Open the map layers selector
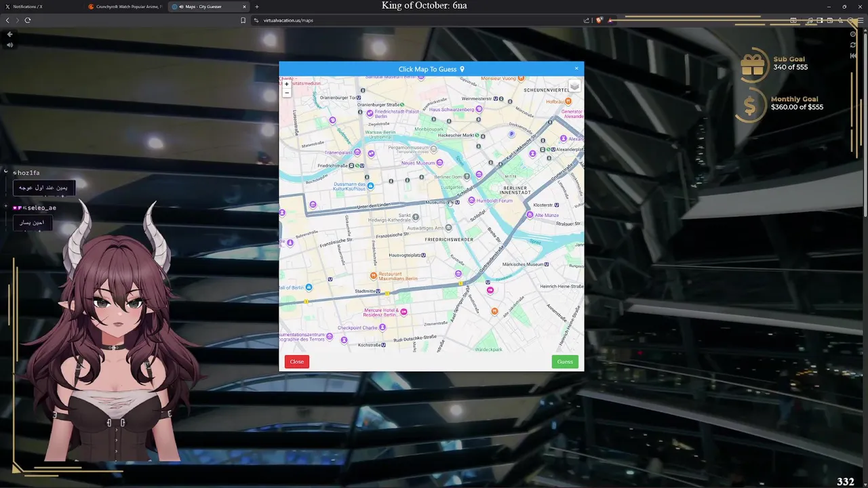This screenshot has height=488, width=868. [574, 86]
